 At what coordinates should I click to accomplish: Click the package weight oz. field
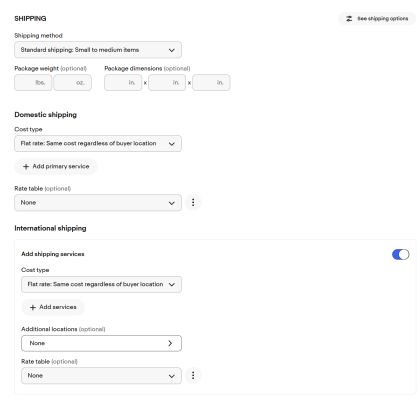(x=72, y=83)
